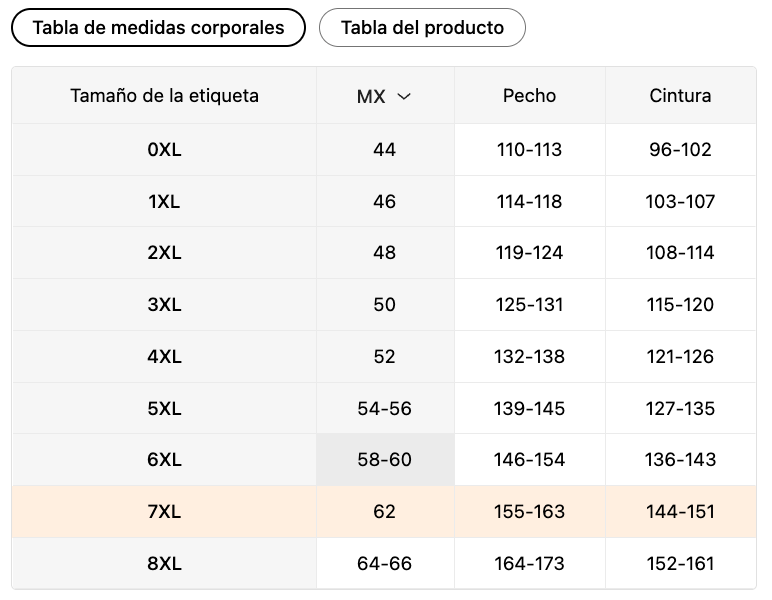Select chest measurement 155-163 cell

point(530,511)
